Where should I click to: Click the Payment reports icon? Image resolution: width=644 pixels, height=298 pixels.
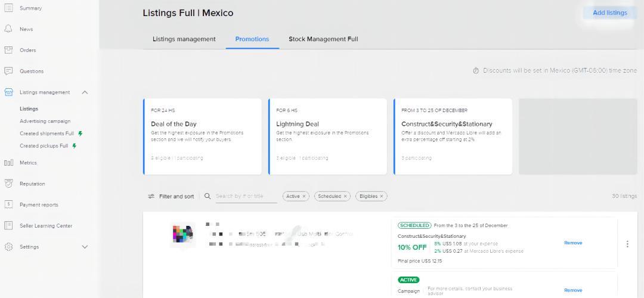(x=8, y=204)
